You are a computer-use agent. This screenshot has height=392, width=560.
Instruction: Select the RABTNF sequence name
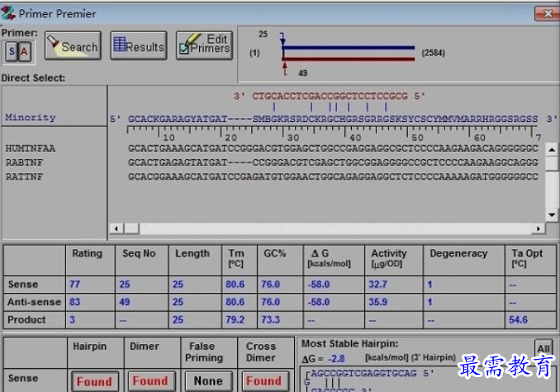tap(24, 163)
